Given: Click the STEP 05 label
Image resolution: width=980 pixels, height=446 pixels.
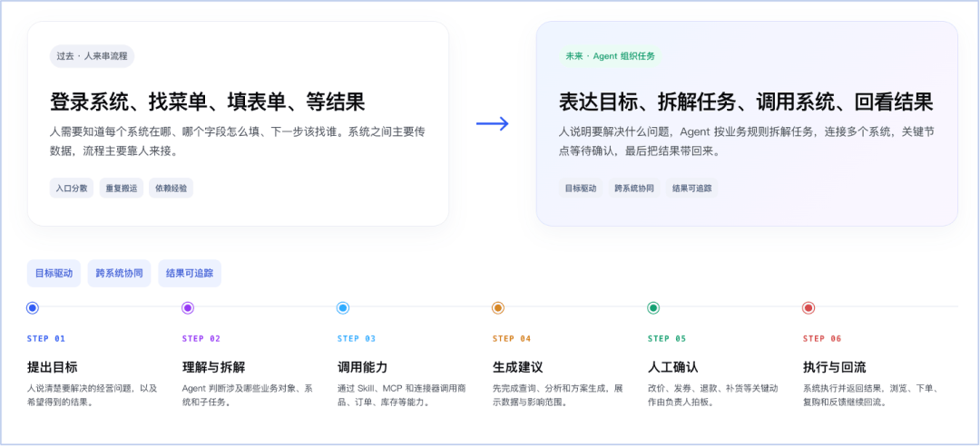Looking at the screenshot, I should (667, 338).
